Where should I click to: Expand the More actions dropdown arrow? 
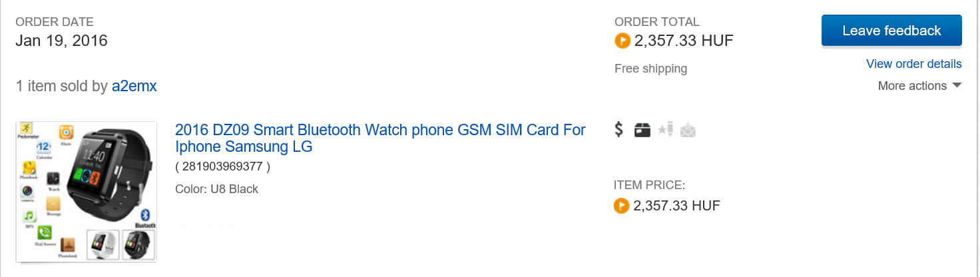[957, 86]
